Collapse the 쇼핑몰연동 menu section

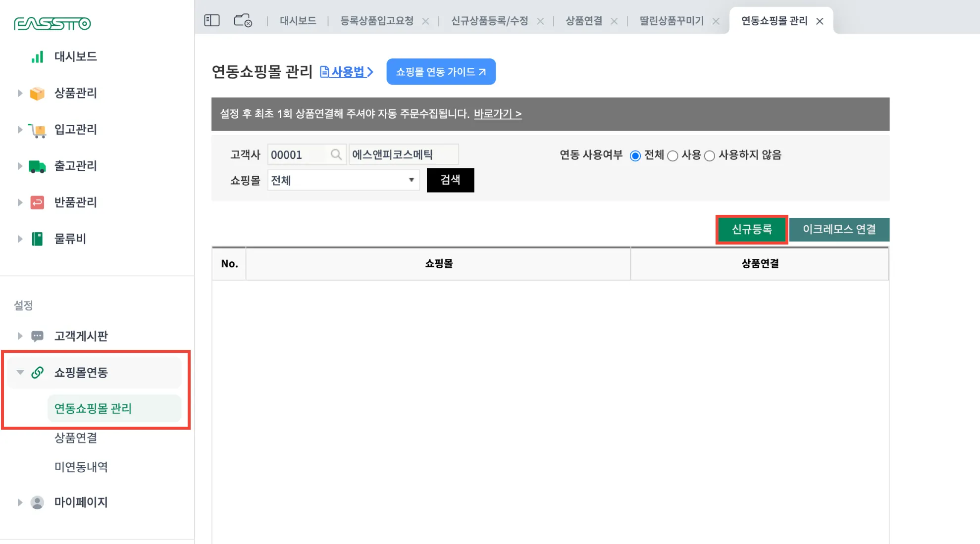point(20,372)
